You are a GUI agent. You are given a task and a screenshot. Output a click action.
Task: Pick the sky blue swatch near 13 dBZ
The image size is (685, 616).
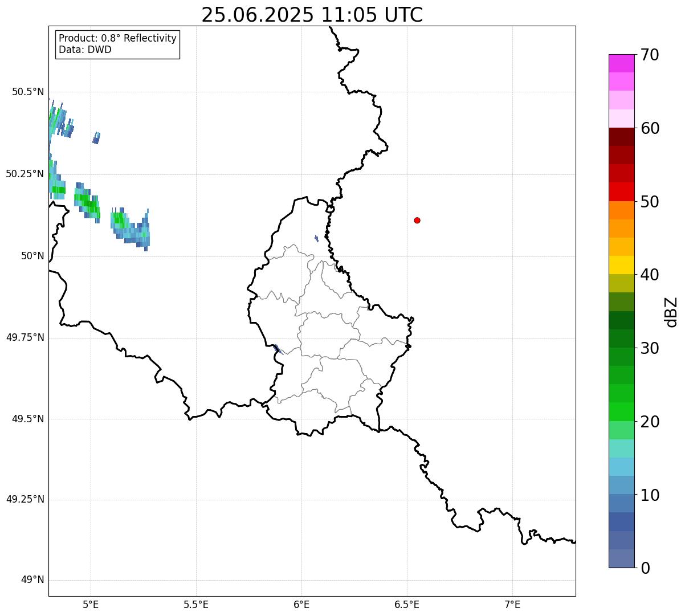[622, 467]
